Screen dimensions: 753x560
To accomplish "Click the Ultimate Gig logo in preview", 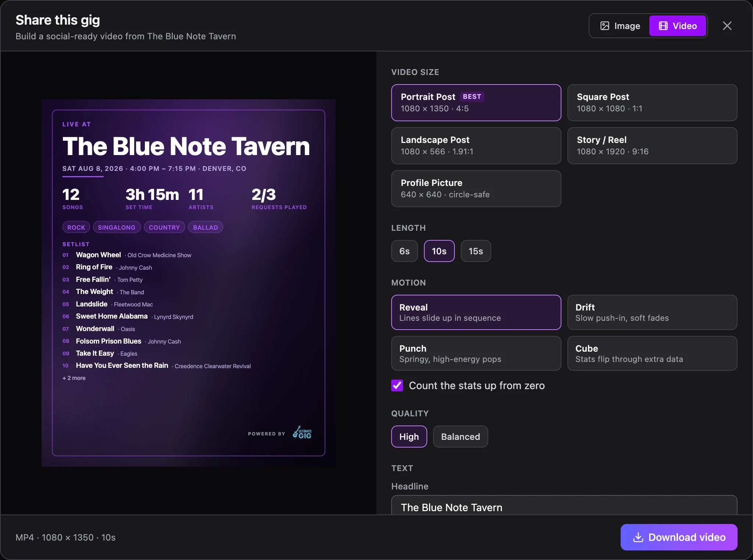I will pyautogui.click(x=302, y=432).
